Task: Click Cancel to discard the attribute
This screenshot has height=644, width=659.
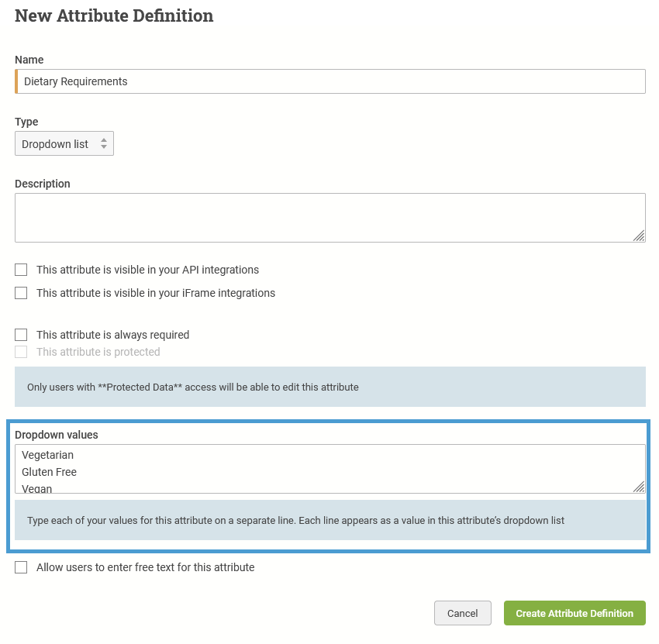Action: (462, 613)
